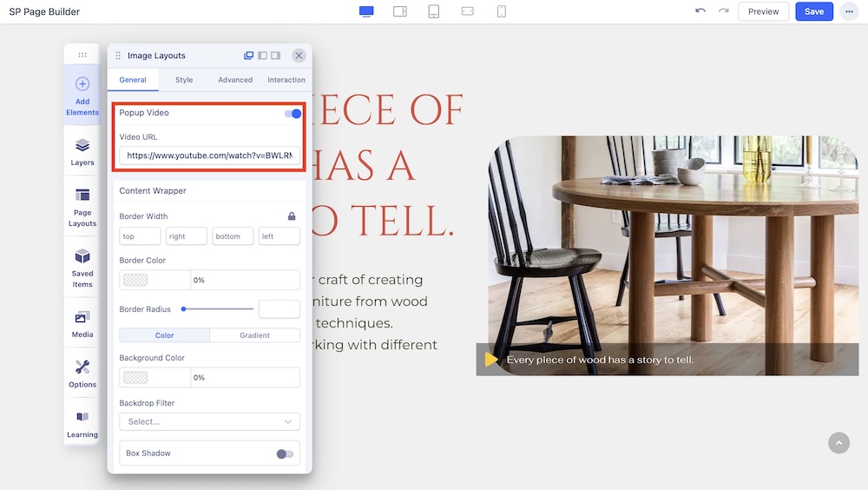868x490 pixels.
Task: Click the Save button
Action: (x=814, y=11)
